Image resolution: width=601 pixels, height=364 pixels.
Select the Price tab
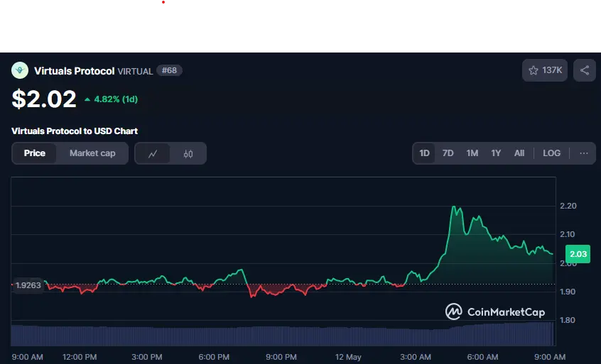(35, 153)
